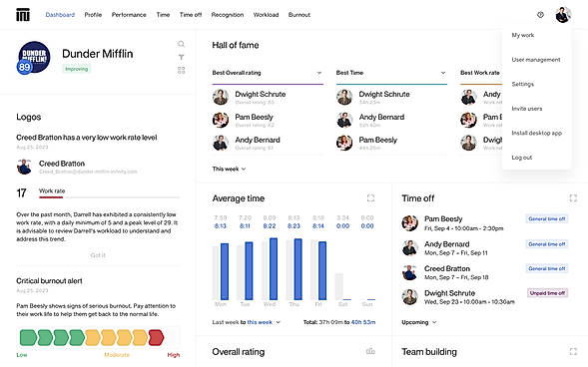The width and height of the screenshot is (588, 367).
Task: Open the Last week to this week dropdown
Action: pyautogui.click(x=246, y=322)
